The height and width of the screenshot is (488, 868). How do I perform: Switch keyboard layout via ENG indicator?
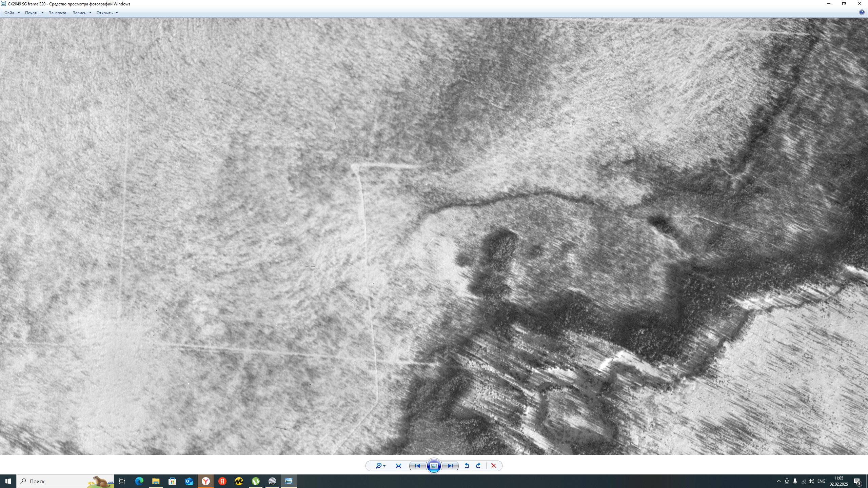[821, 481]
